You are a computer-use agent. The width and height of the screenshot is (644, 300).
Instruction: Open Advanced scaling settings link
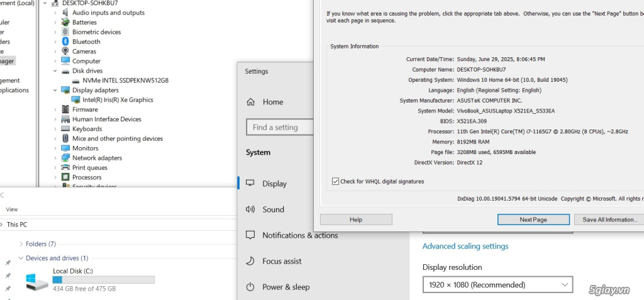[465, 246]
